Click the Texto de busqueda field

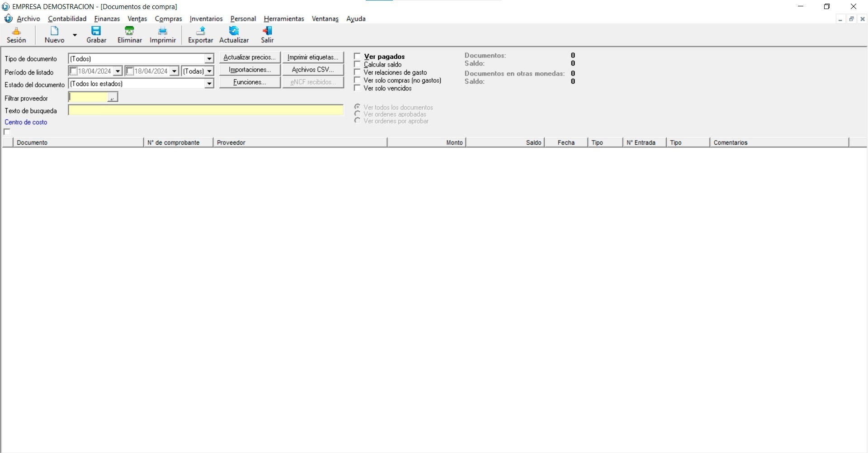pos(206,110)
